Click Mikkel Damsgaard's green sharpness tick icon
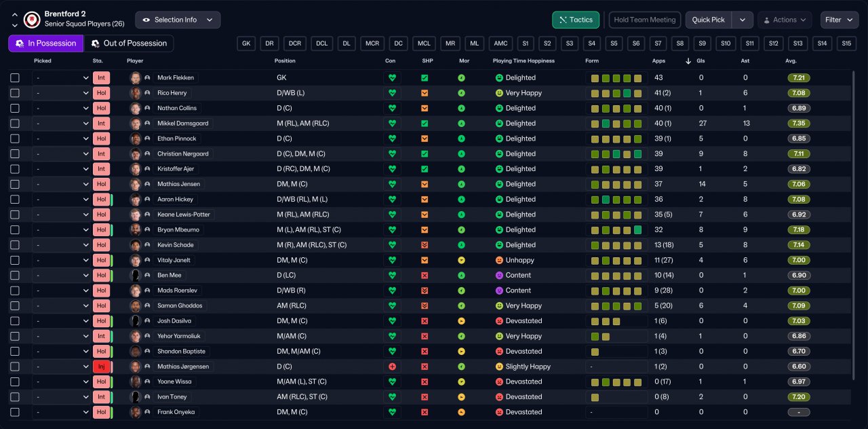The height and width of the screenshot is (429, 868). pyautogui.click(x=425, y=124)
